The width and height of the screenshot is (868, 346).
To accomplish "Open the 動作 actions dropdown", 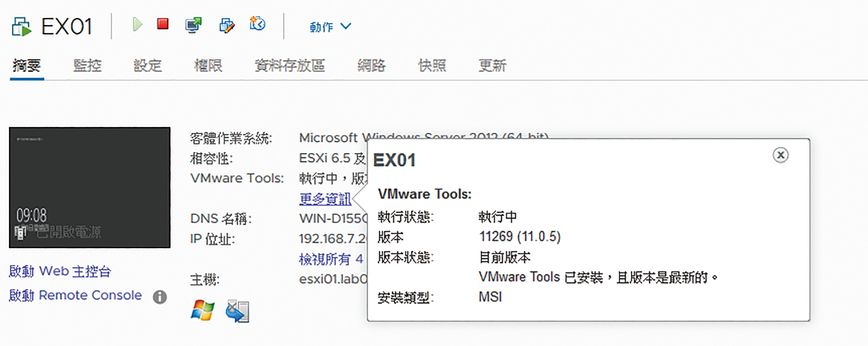I will [330, 27].
